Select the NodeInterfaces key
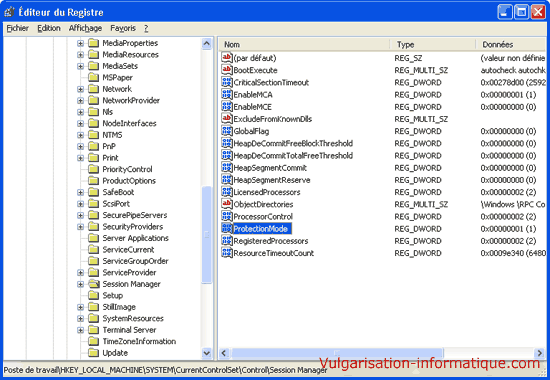550x380 pixels. click(129, 123)
